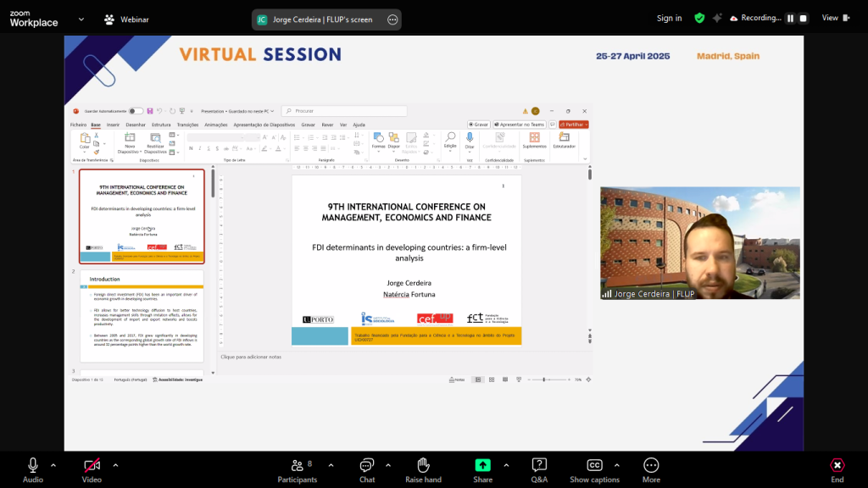Screen dimensions: 868x488
Task: Toggle the Guardar Automaticamente autosave switch
Action: point(136,111)
